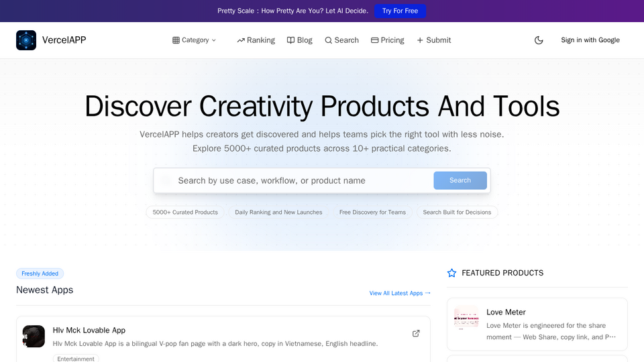Click the Featured Products star icon
644x362 pixels.
click(x=451, y=273)
